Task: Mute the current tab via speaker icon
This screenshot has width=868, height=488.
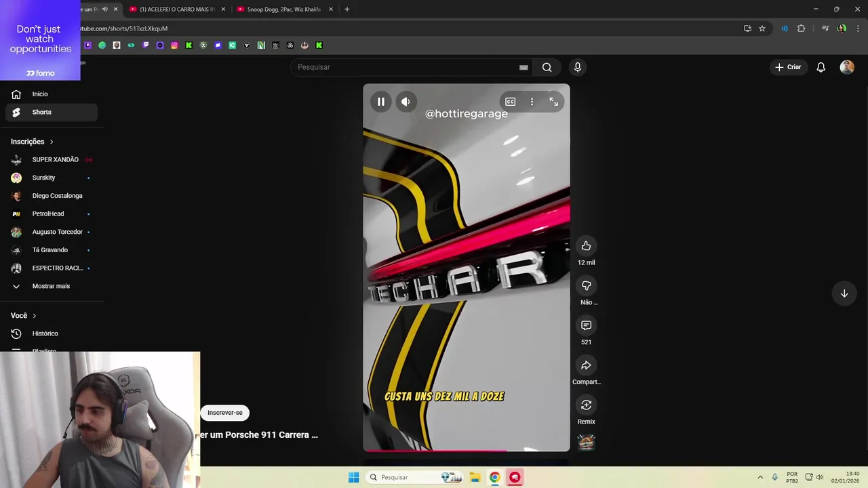Action: pos(104,9)
